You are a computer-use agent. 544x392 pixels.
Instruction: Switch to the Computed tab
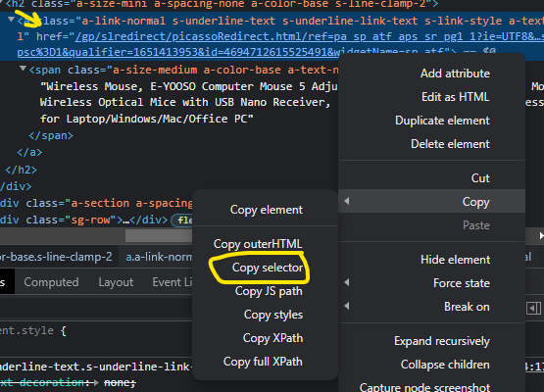tap(51, 282)
